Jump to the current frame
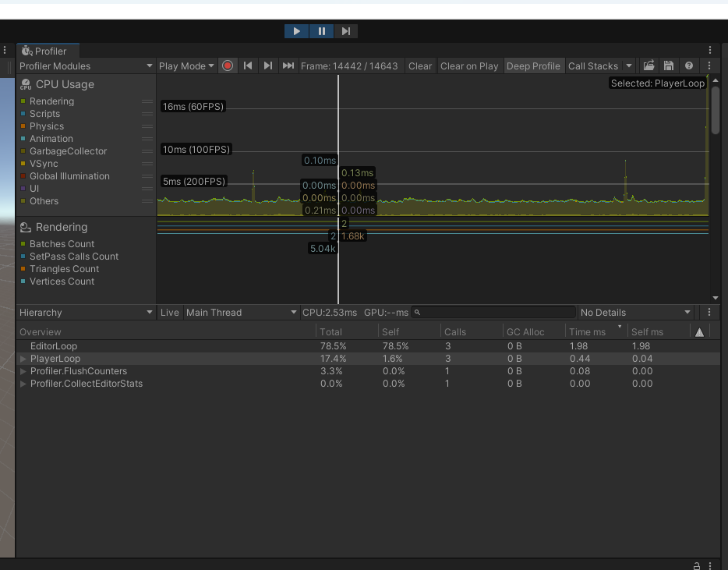728x570 pixels. pos(288,65)
